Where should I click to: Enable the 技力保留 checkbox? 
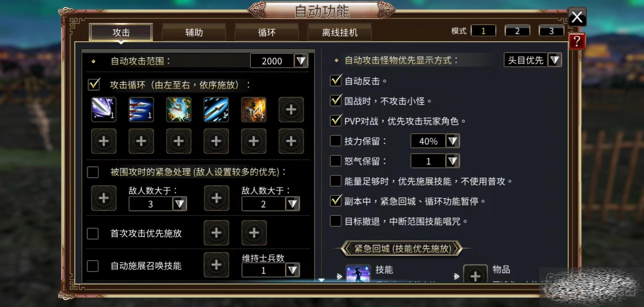[336, 141]
